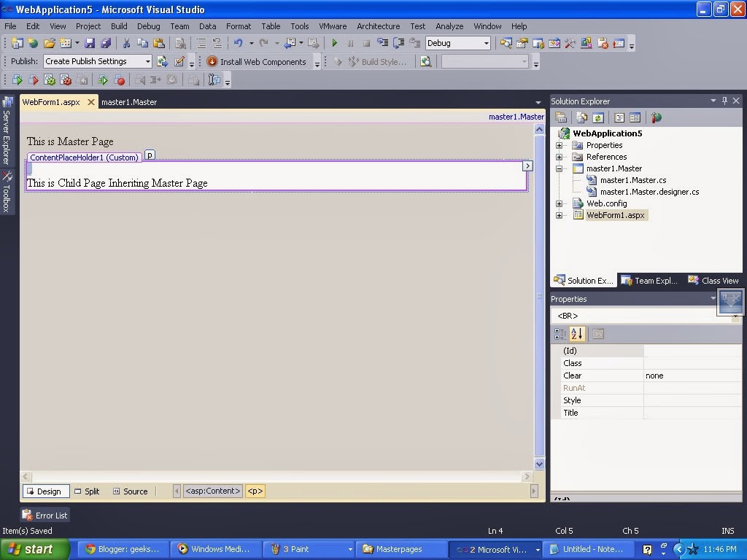This screenshot has width=747, height=560.
Task: Switch to master1.Master document tab
Action: [129, 102]
